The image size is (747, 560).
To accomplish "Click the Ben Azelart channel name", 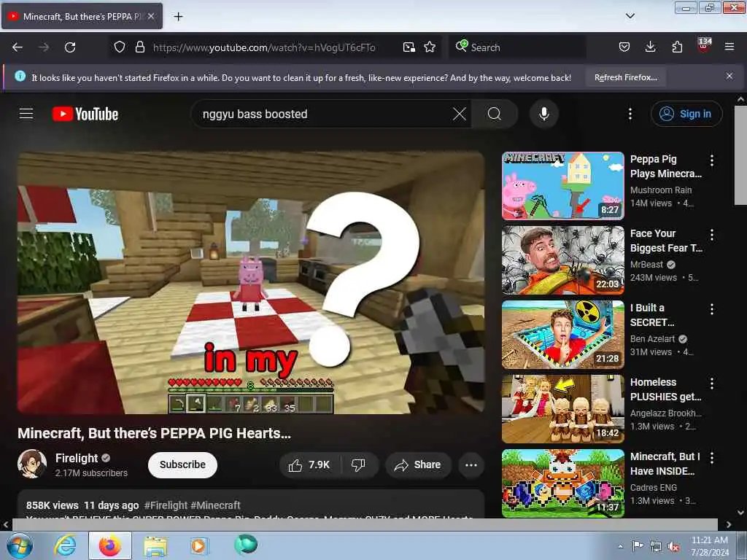I will (652, 338).
